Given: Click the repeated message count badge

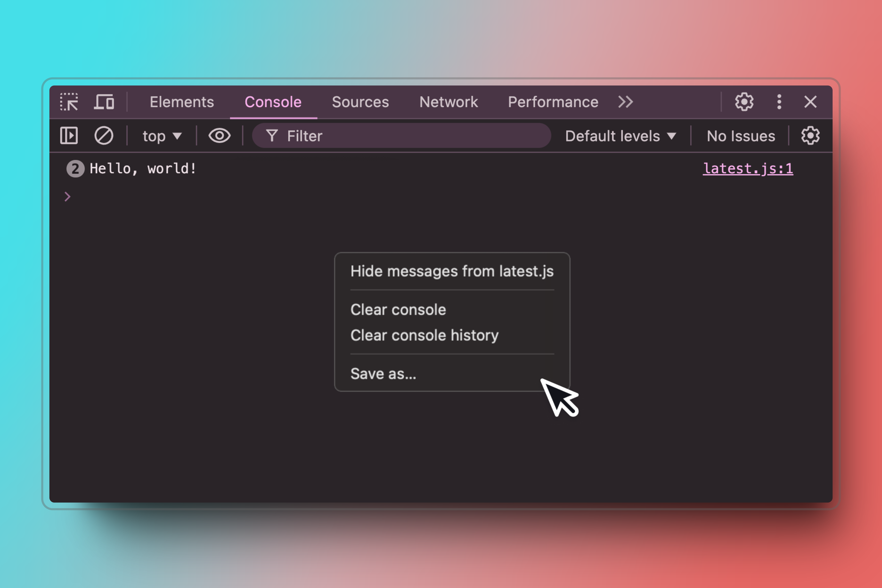Looking at the screenshot, I should [x=75, y=169].
